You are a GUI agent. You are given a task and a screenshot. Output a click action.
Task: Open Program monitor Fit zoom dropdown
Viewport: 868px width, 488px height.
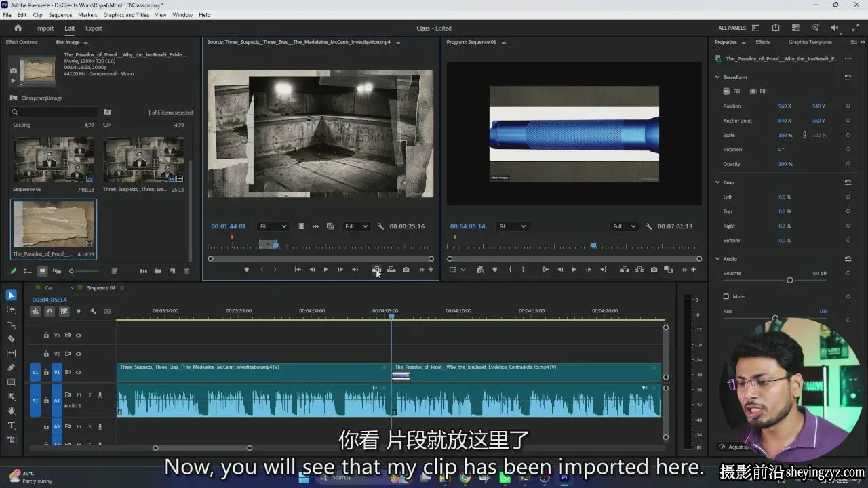click(512, 226)
